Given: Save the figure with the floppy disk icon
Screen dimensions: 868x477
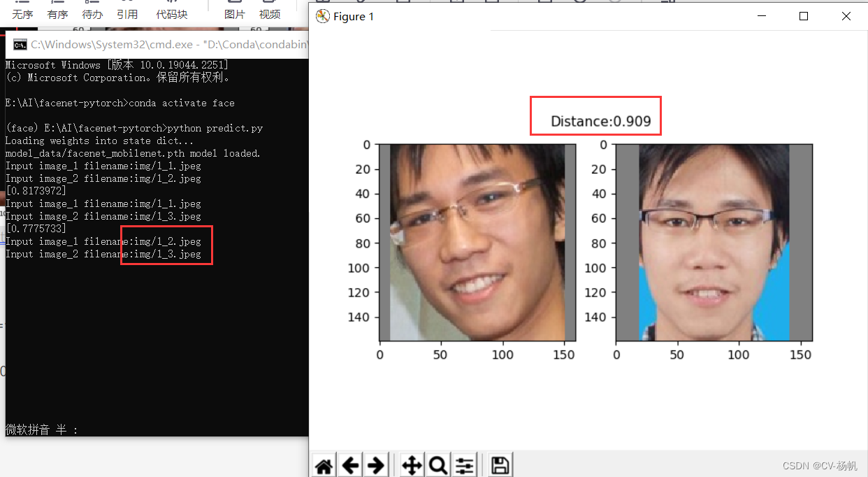Looking at the screenshot, I should point(500,465).
